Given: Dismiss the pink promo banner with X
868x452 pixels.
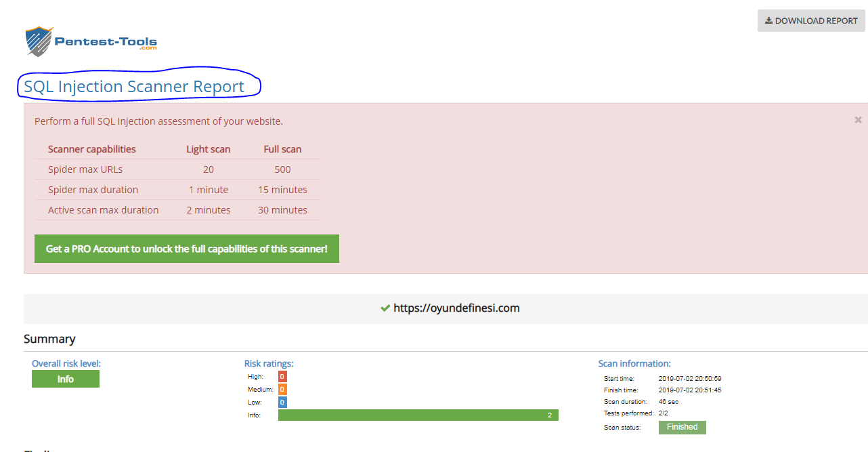Looking at the screenshot, I should pos(858,120).
